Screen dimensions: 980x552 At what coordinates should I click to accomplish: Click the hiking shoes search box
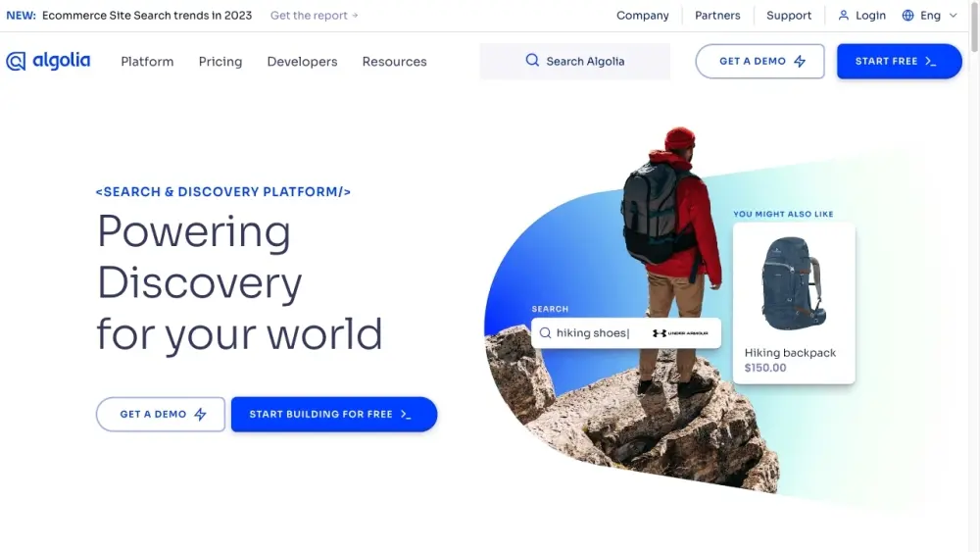[625, 333]
